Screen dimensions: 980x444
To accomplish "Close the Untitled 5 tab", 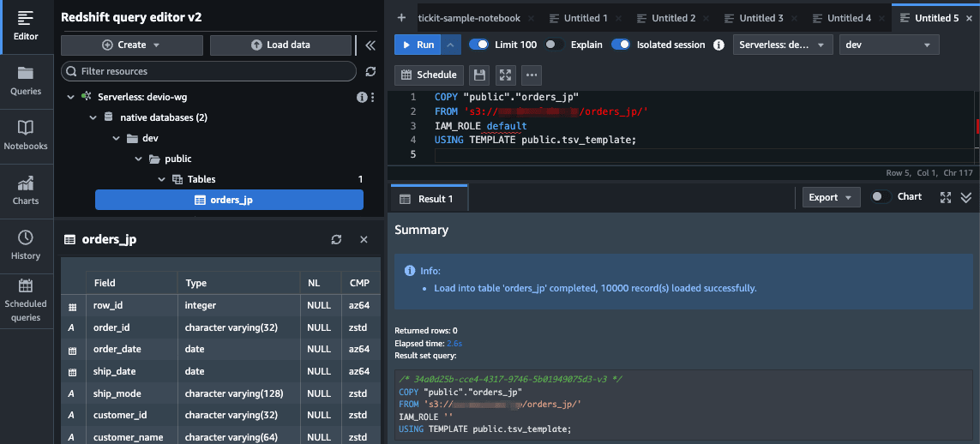I will pyautogui.click(x=970, y=19).
